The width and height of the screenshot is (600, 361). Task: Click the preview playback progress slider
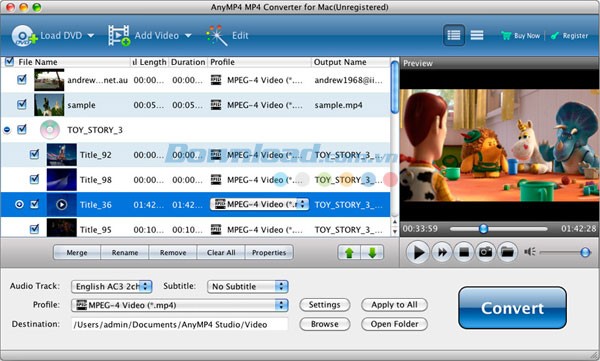click(499, 229)
